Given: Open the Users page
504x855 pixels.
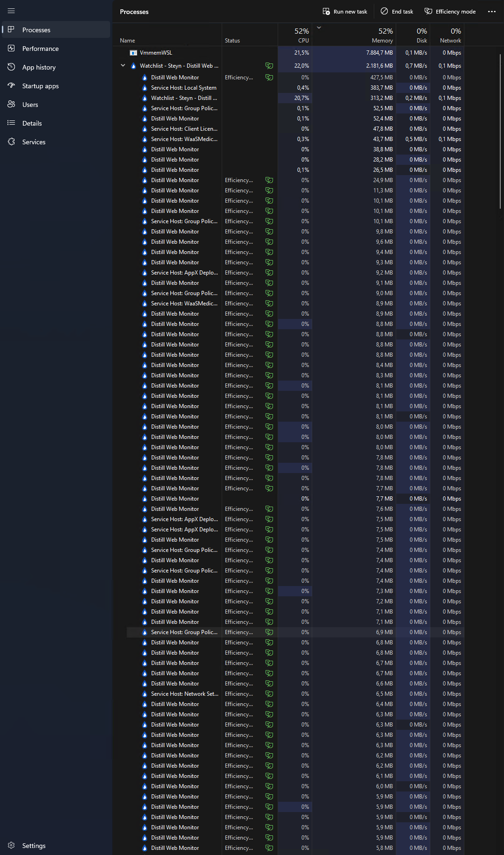Looking at the screenshot, I should point(56,104).
